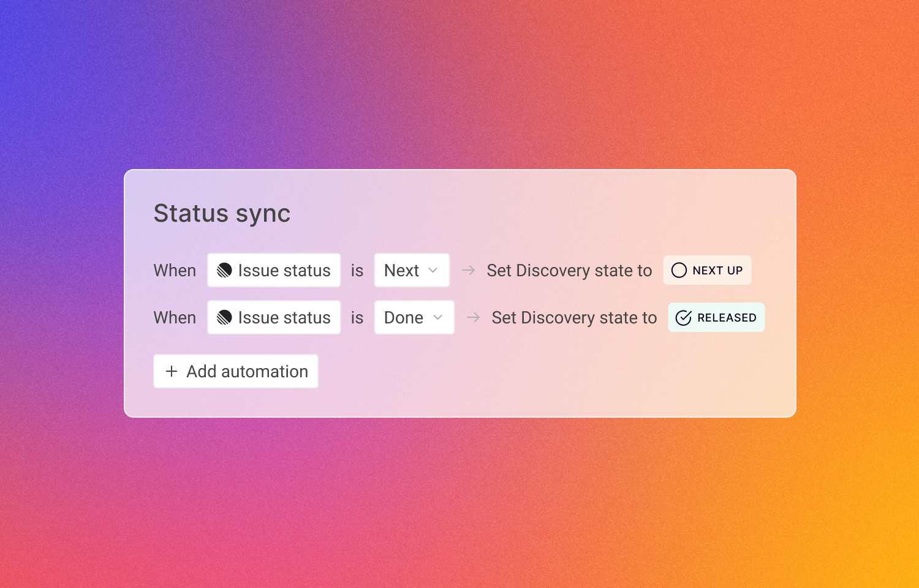Click the is label in the first automation rule

(357, 270)
